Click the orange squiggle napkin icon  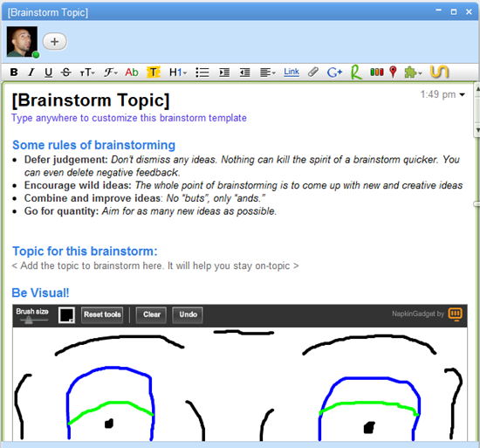[x=439, y=72]
